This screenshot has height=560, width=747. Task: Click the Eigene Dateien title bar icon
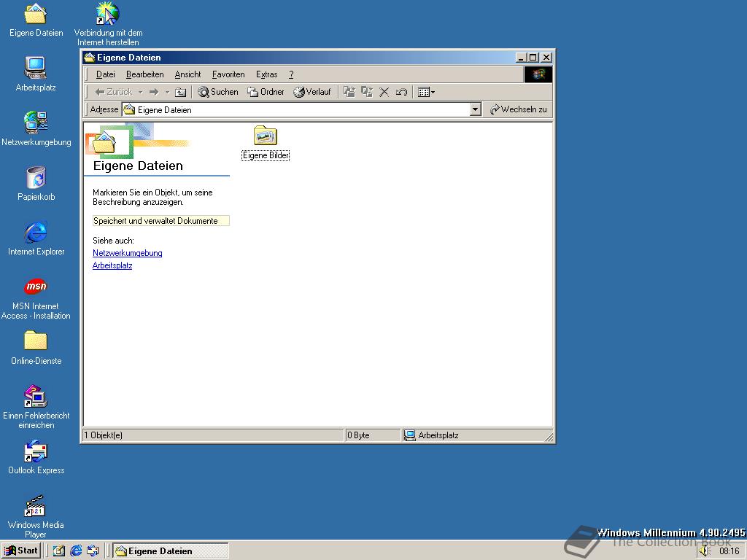click(x=90, y=58)
